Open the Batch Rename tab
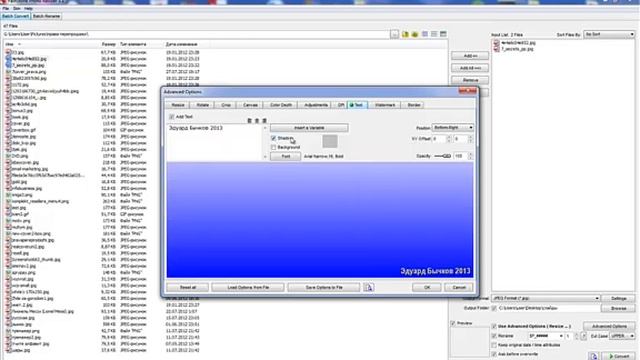 tap(46, 16)
